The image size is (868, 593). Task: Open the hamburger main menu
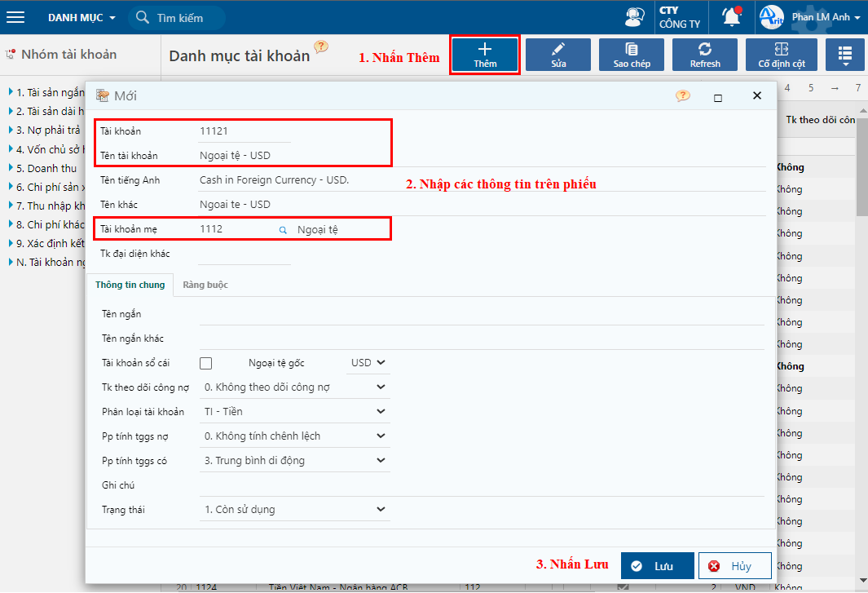tap(15, 17)
